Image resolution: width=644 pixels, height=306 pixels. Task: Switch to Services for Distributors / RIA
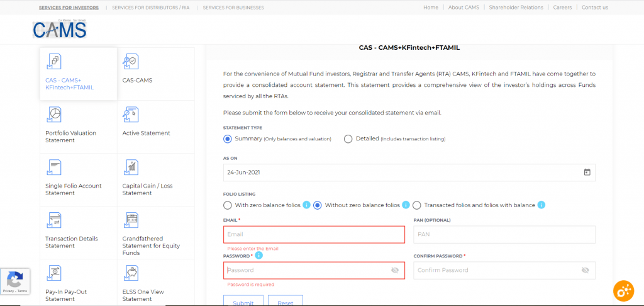[151, 8]
